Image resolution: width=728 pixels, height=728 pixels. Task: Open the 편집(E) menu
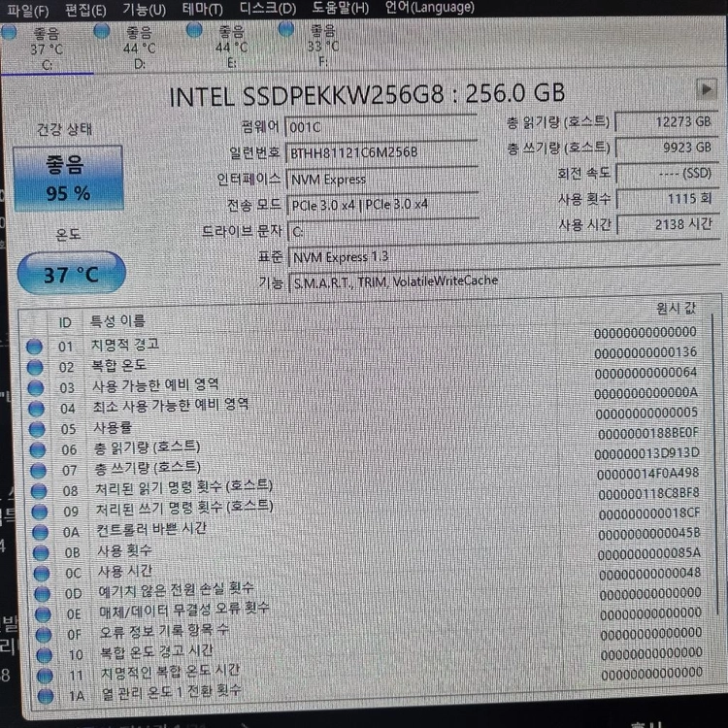pos(85,10)
